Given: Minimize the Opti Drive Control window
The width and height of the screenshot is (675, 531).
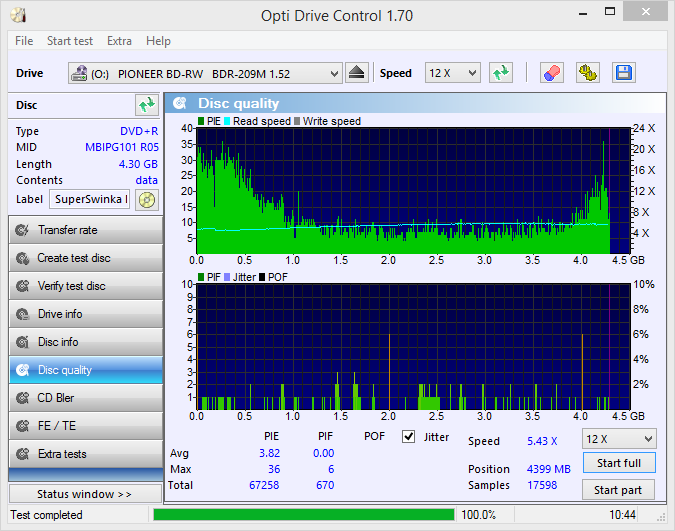Looking at the screenshot, I should 583,13.
